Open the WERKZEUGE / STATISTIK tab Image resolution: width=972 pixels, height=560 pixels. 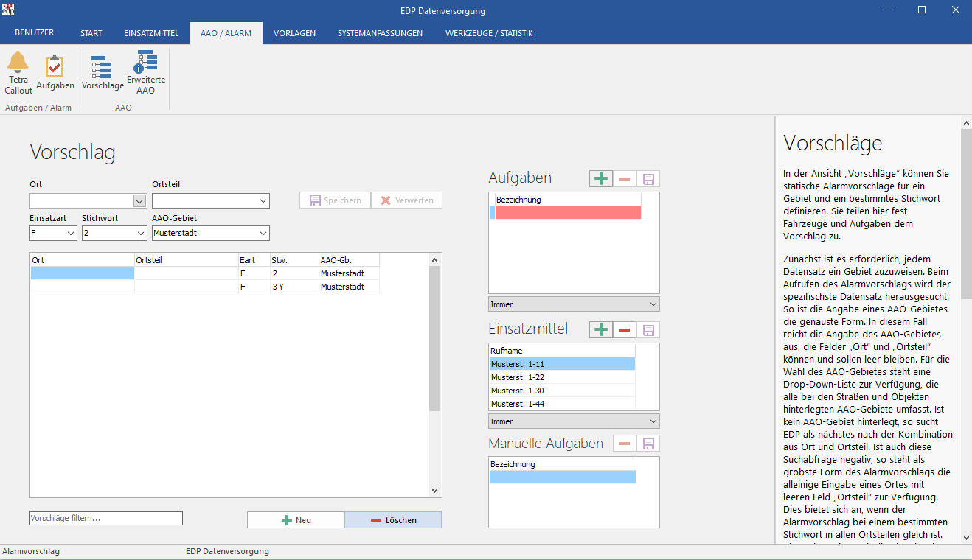(489, 33)
